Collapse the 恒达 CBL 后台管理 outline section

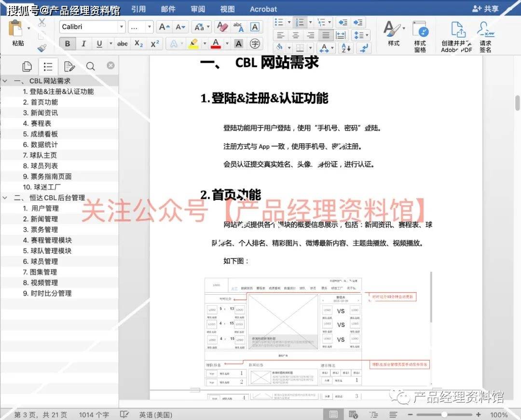pos(5,198)
